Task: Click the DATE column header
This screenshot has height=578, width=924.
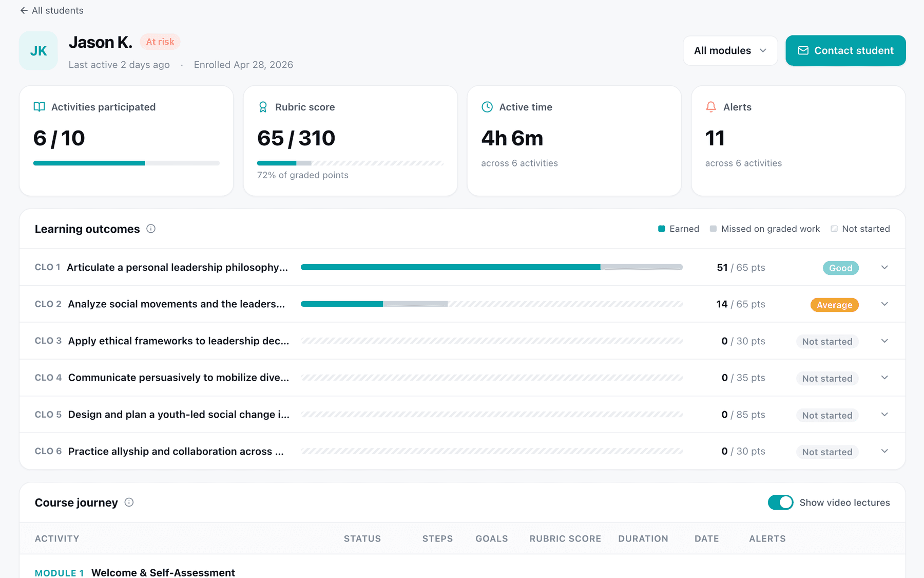Action: click(x=707, y=538)
